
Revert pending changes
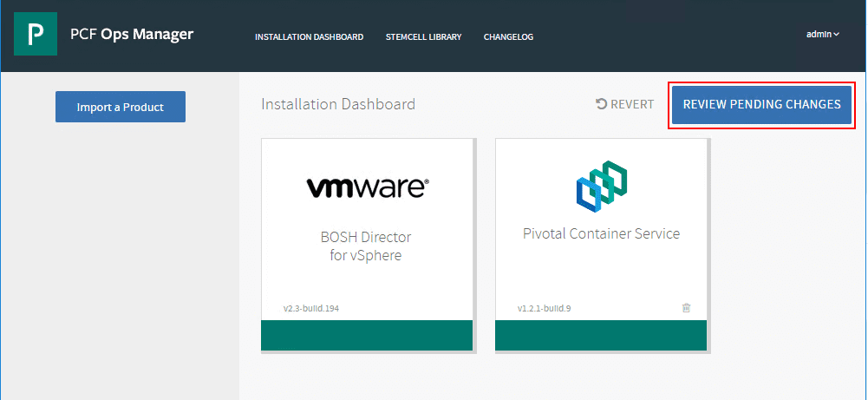[x=624, y=104]
